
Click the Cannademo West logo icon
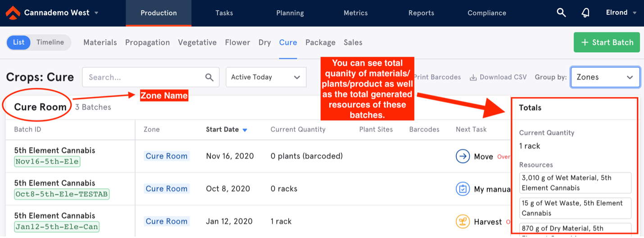coord(13,13)
